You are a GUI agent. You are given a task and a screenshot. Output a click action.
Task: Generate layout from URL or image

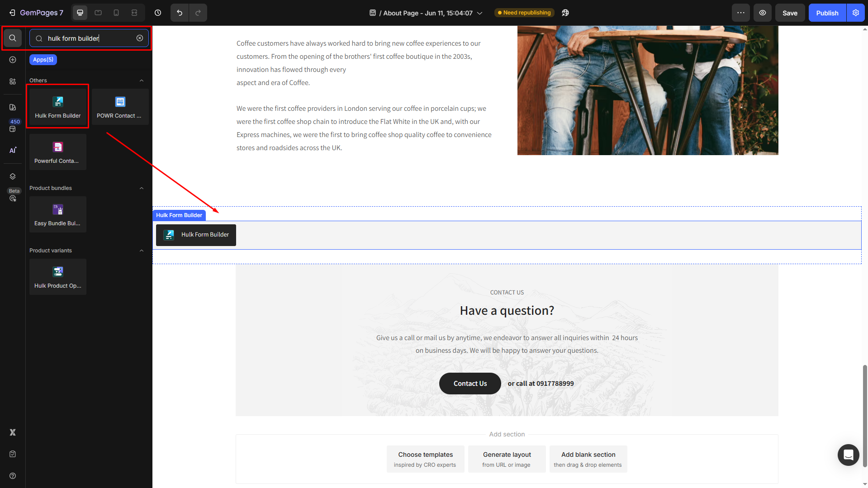click(x=507, y=459)
